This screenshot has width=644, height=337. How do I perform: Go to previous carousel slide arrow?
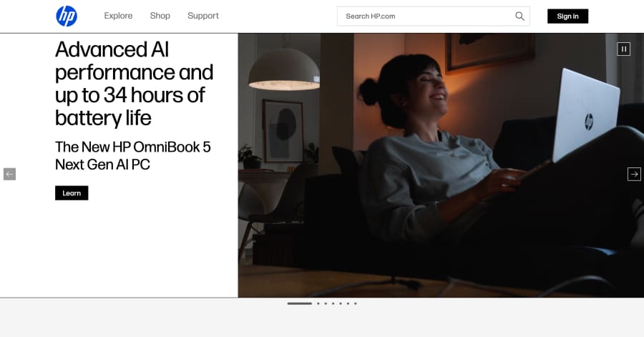point(9,174)
